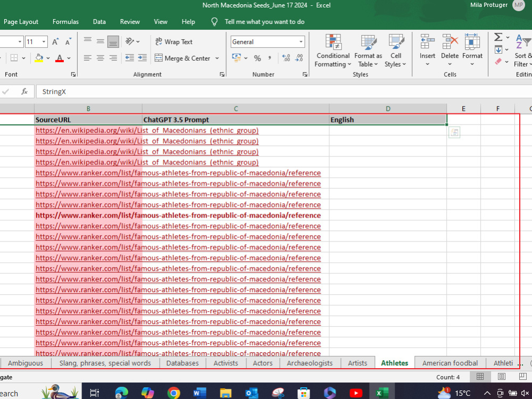Viewport: 532px width, 399px height.
Task: Open Font Color dropdown arrow
Action: point(69,58)
